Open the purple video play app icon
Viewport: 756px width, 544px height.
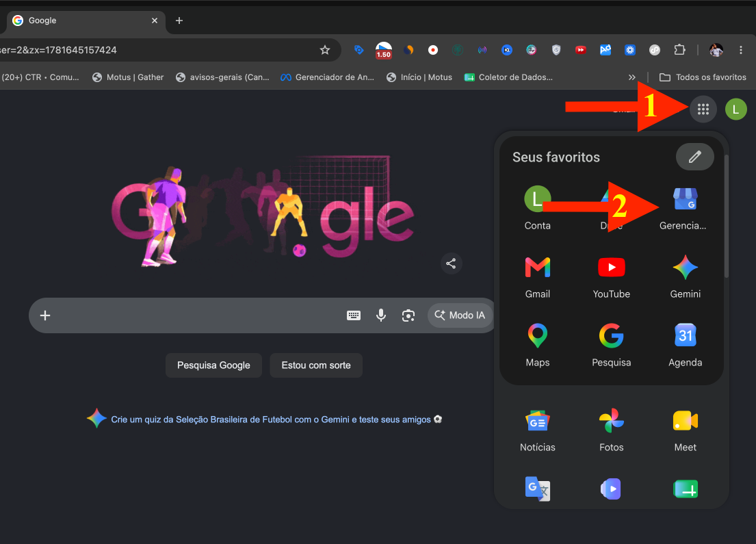tap(611, 489)
